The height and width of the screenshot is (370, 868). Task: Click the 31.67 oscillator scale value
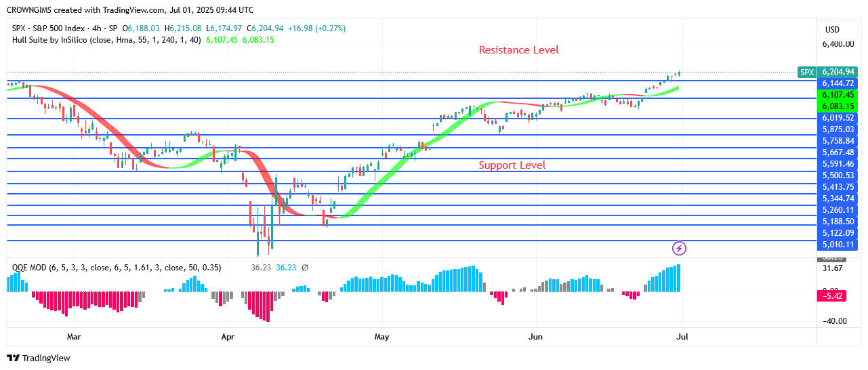coord(833,268)
